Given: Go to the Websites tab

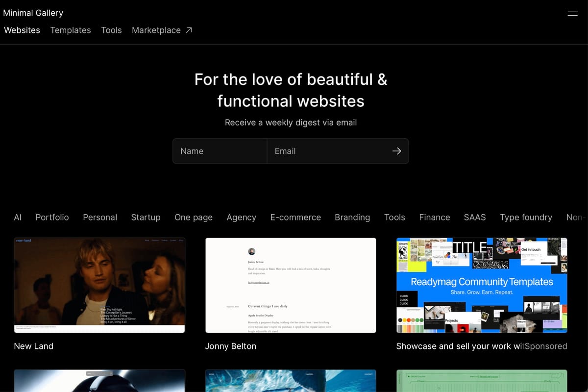Looking at the screenshot, I should click(x=22, y=30).
